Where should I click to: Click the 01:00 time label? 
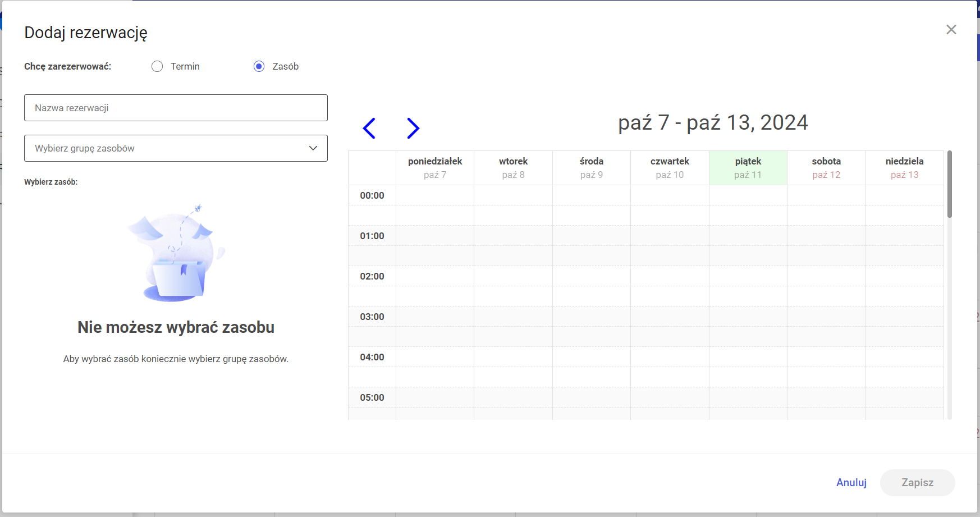[x=372, y=236]
